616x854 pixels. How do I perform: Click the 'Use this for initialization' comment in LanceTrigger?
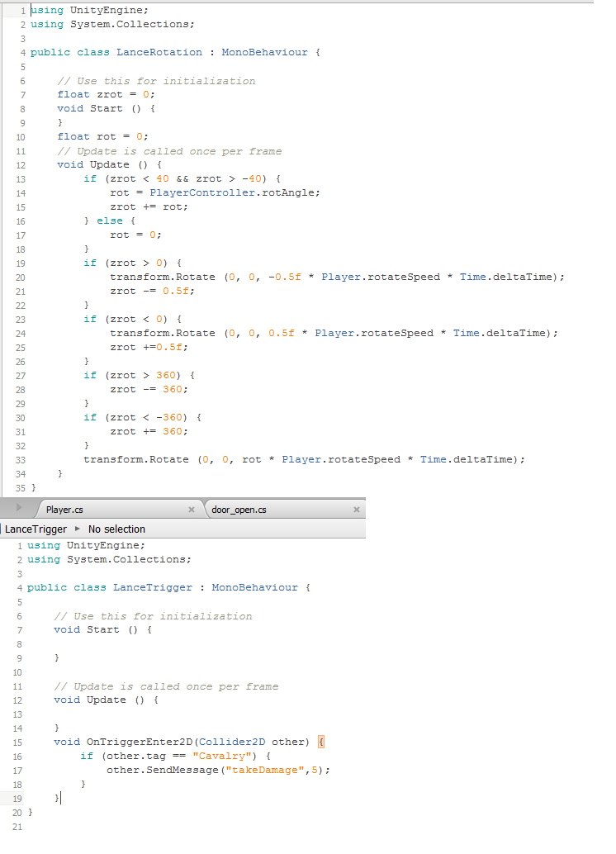click(153, 616)
